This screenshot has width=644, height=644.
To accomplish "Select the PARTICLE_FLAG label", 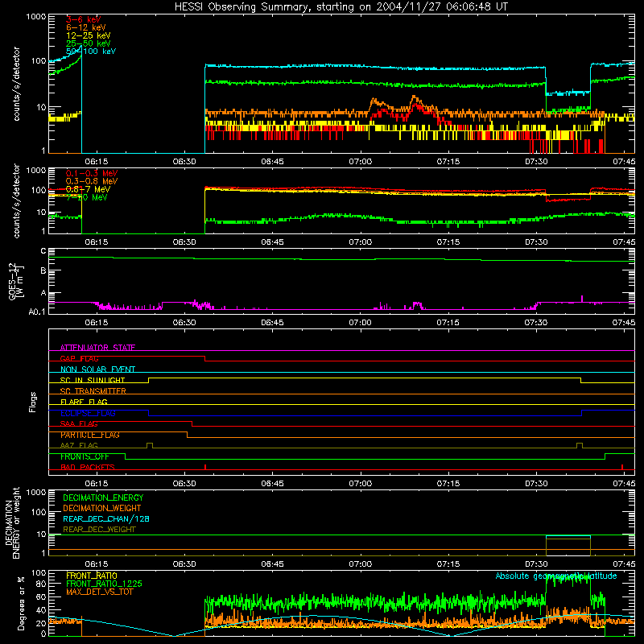I will tap(90, 435).
